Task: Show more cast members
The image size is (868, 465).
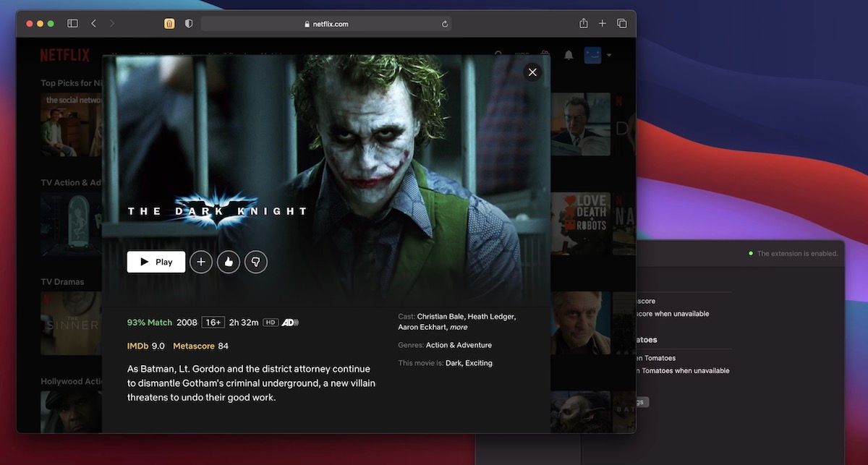Action: point(458,328)
